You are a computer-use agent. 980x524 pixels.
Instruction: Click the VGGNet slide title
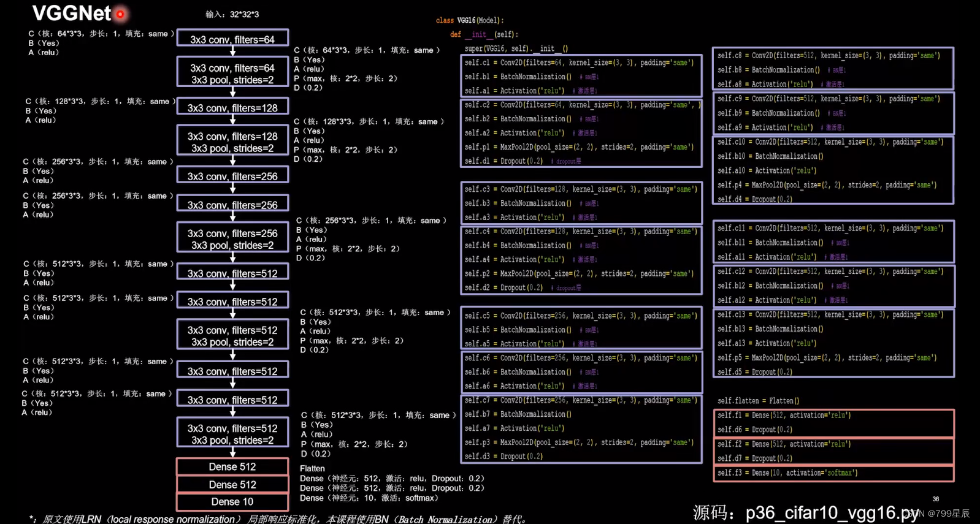point(72,13)
